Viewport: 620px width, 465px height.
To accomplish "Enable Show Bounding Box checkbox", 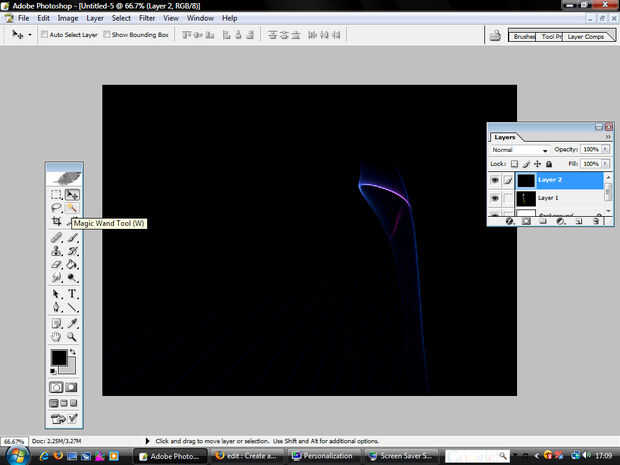I will point(107,35).
